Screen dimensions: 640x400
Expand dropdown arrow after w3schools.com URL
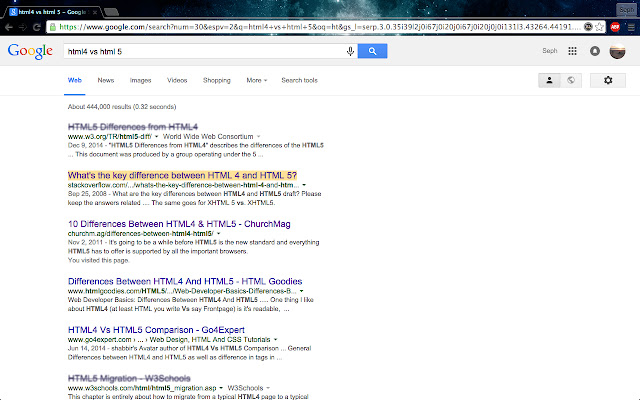pyautogui.click(x=221, y=388)
